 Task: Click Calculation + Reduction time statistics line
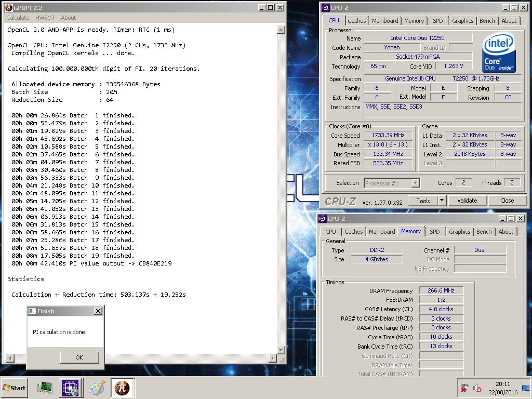click(x=98, y=295)
